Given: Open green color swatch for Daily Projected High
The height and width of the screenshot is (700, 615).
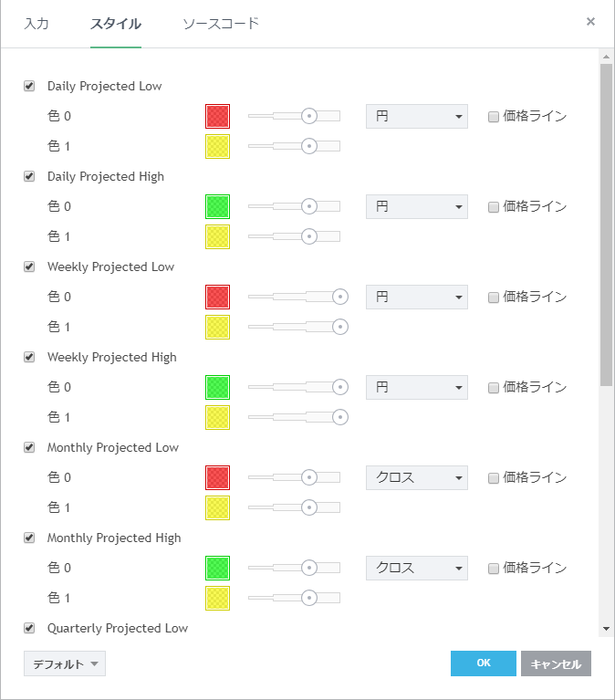Looking at the screenshot, I should point(218,206).
